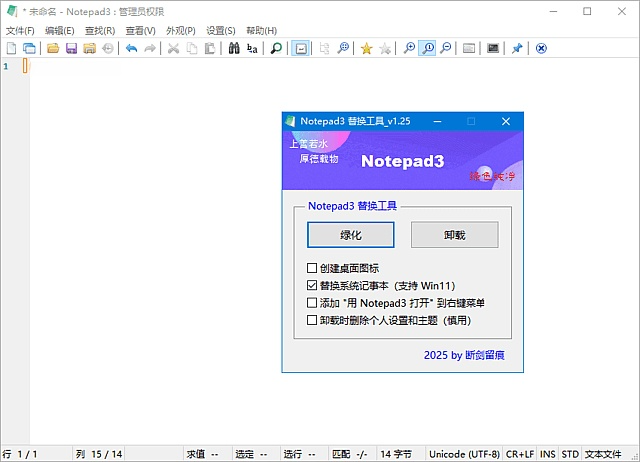Click the yellow star Favorites icon

(x=366, y=48)
